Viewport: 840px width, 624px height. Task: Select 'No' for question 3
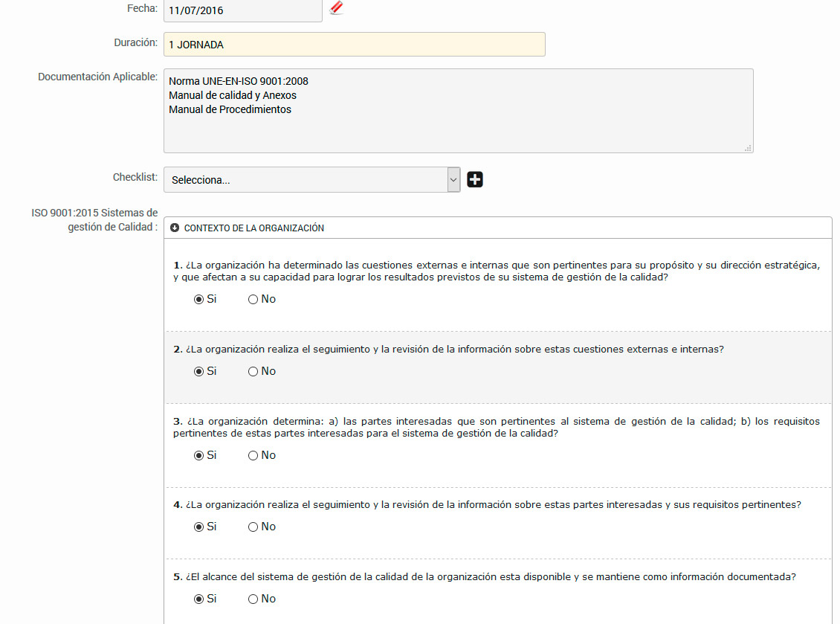[253, 456]
